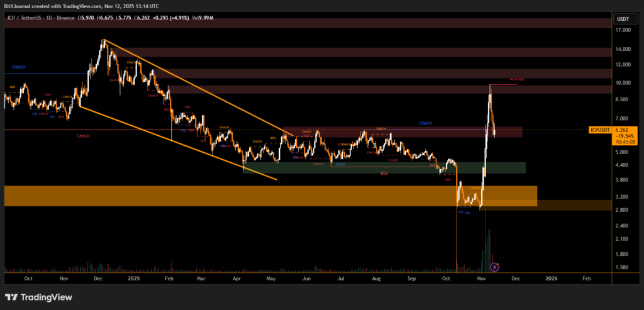Image resolution: width=644 pixels, height=310 pixels.
Task: Select the topmost dark red supply zone
Action: pos(307,23)
